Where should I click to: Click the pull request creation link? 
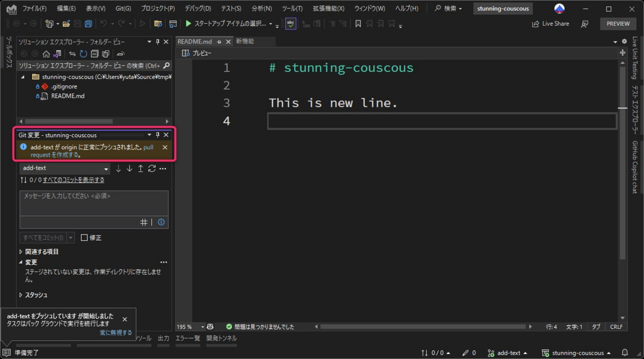(x=92, y=151)
